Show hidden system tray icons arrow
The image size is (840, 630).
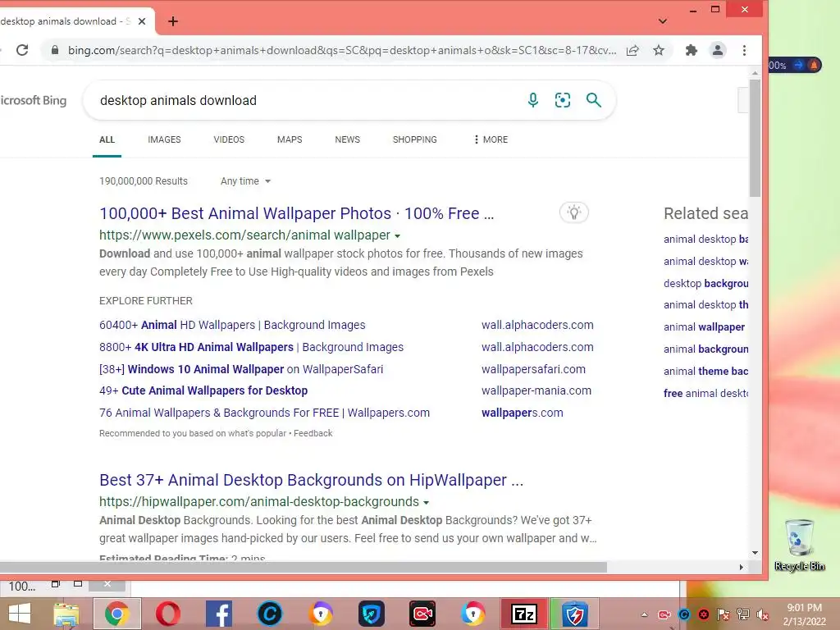click(645, 614)
